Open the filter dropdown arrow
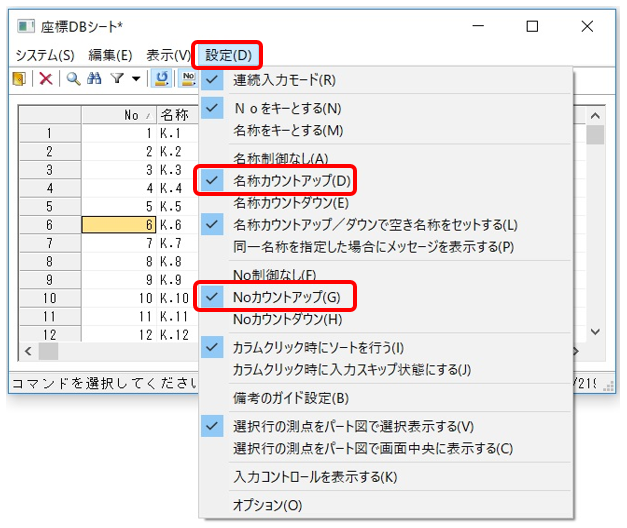 tap(136, 79)
